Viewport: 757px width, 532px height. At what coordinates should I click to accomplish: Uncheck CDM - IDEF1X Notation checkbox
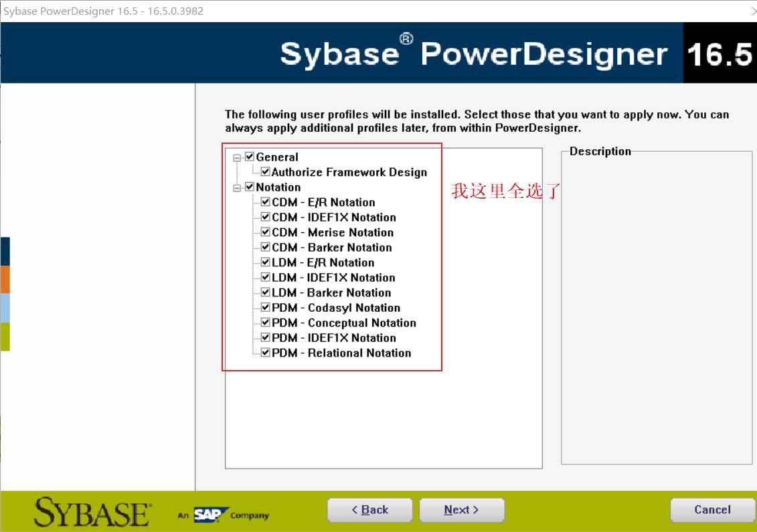click(x=266, y=217)
